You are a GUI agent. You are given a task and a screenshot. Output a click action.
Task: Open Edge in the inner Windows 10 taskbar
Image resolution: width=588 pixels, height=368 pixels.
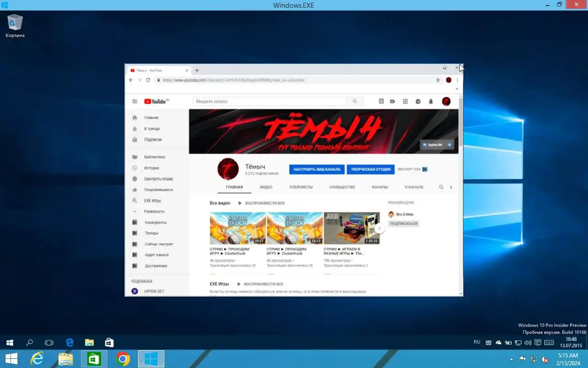point(70,343)
